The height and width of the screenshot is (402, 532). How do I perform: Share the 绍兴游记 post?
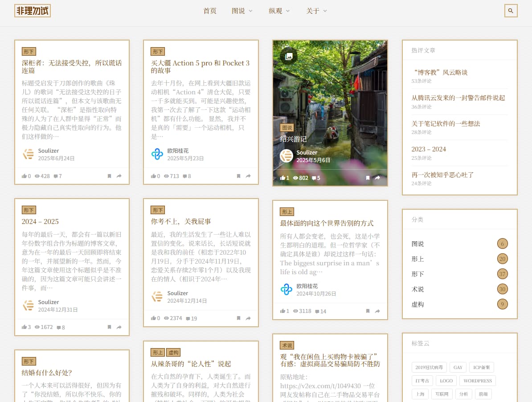[377, 178]
